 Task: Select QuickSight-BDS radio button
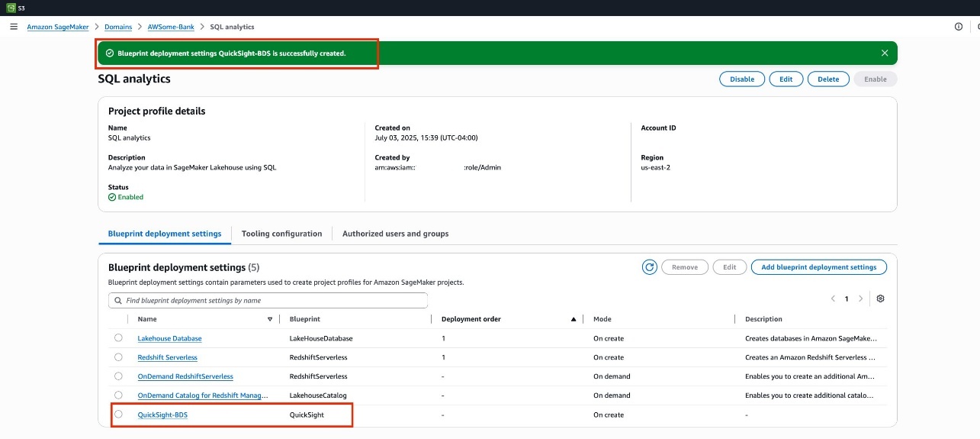click(118, 414)
